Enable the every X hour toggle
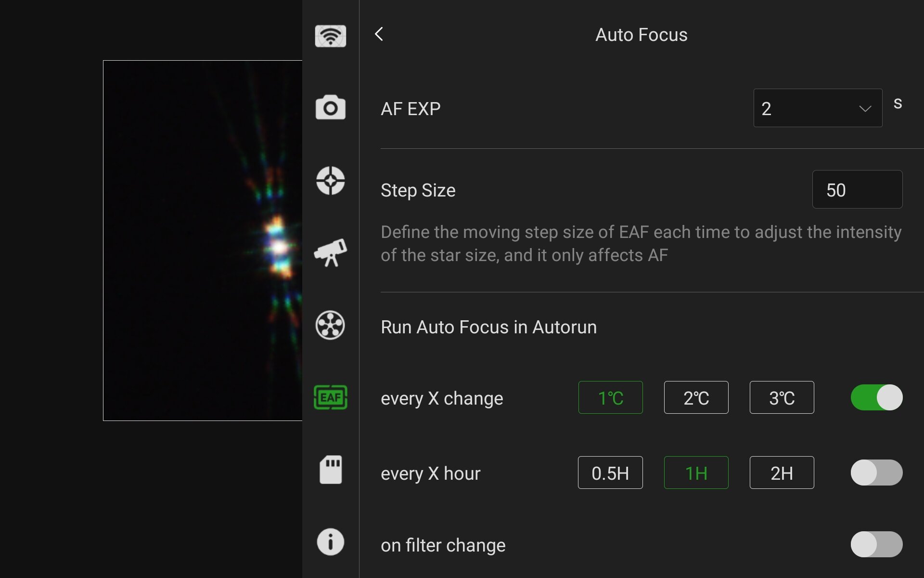924x578 pixels. coord(876,473)
